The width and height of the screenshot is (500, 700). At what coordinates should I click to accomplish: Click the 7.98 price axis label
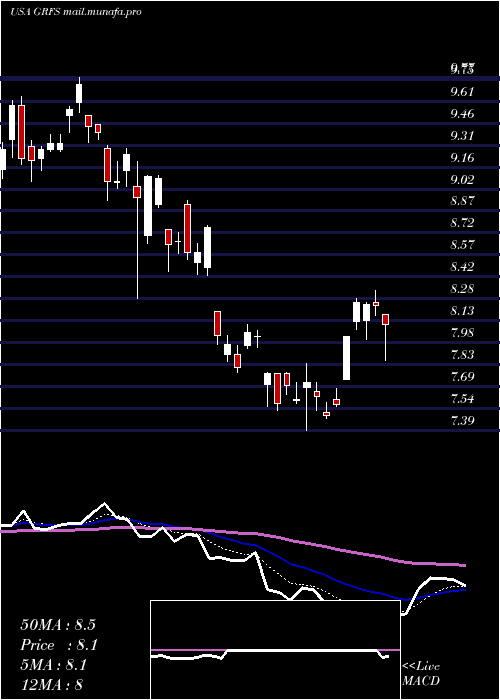tap(462, 333)
